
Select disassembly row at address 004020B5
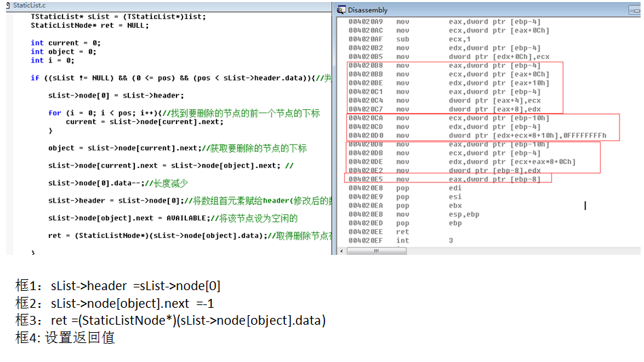[x=449, y=57]
